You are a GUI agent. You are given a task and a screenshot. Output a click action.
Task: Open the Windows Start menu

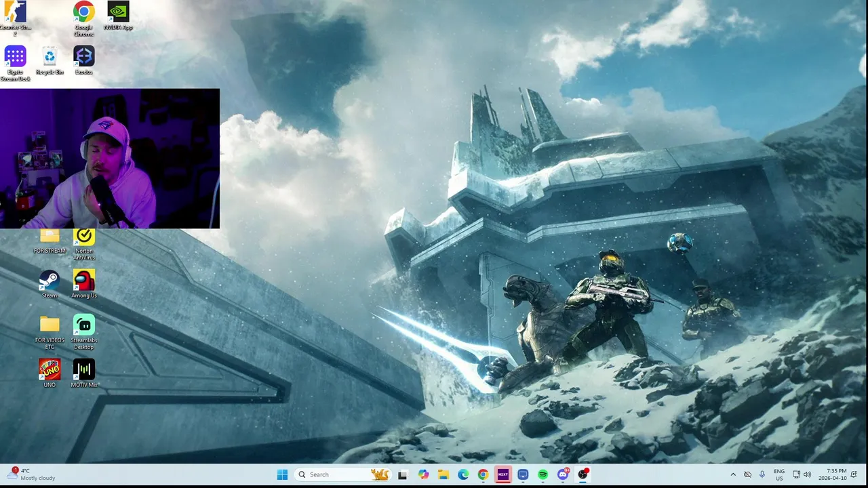click(x=282, y=474)
